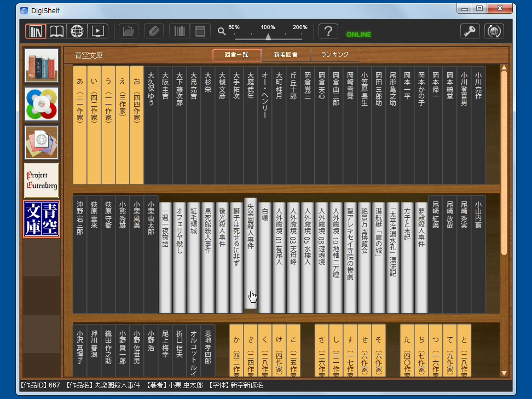Close the DigiShelf window
This screenshot has height=399, width=532.
click(500, 8)
